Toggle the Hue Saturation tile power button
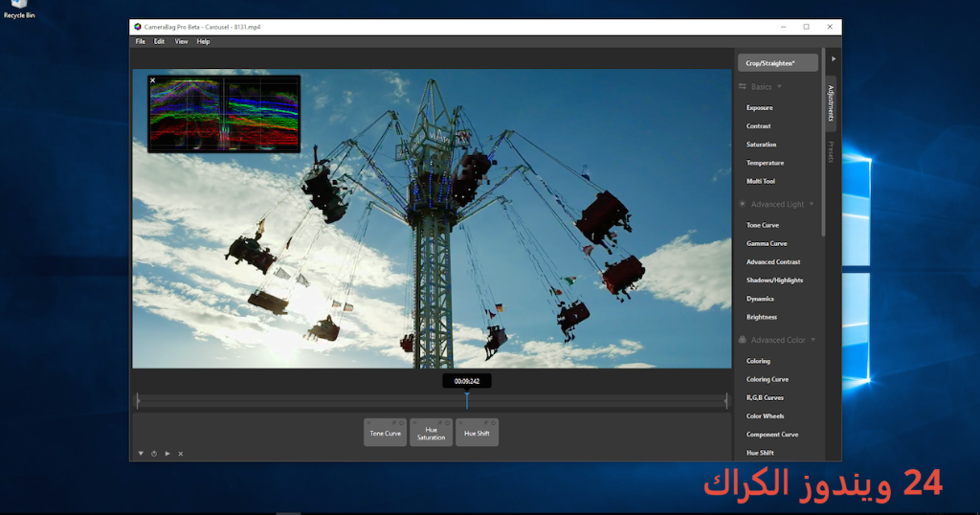Image resolution: width=980 pixels, height=515 pixels. (x=448, y=422)
